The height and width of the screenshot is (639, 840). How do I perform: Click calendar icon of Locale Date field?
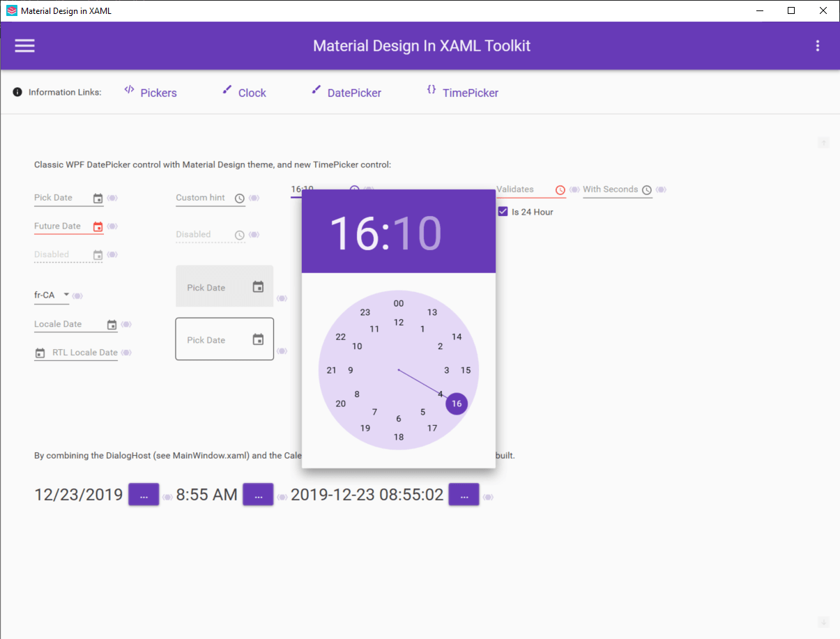[112, 325]
